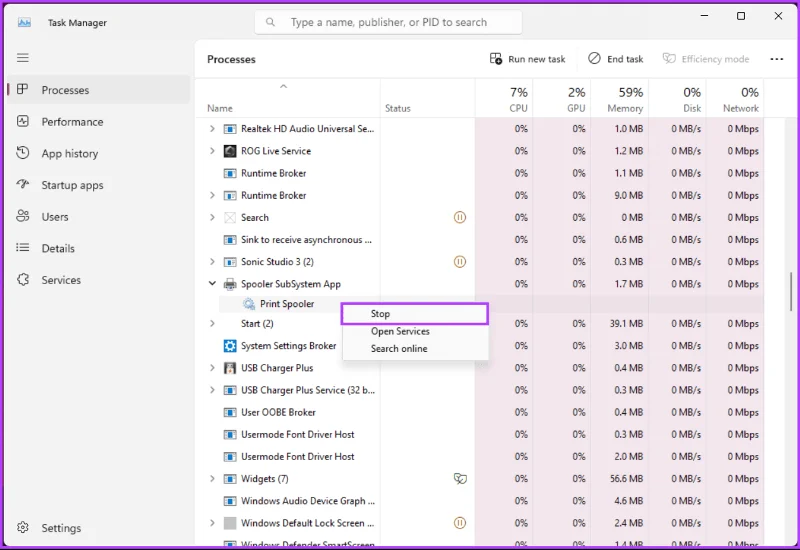Click the User OOBE Broker icon

coord(230,412)
